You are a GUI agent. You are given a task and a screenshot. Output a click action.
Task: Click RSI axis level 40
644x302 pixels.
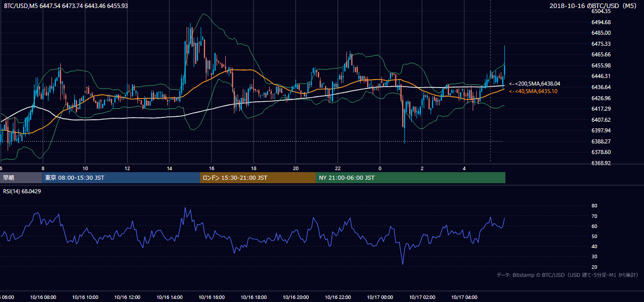594,246
